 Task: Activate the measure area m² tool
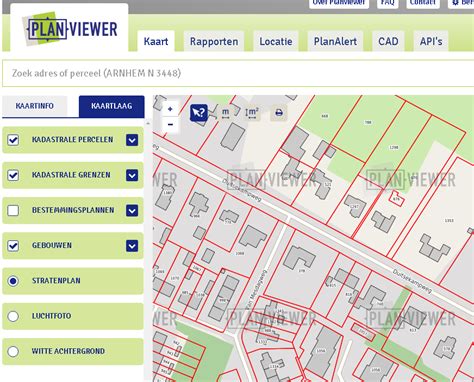[252, 113]
